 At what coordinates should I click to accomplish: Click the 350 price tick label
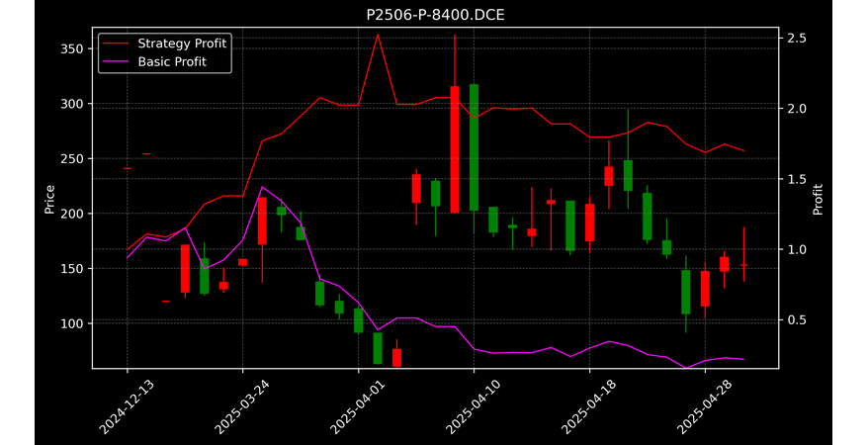click(72, 49)
